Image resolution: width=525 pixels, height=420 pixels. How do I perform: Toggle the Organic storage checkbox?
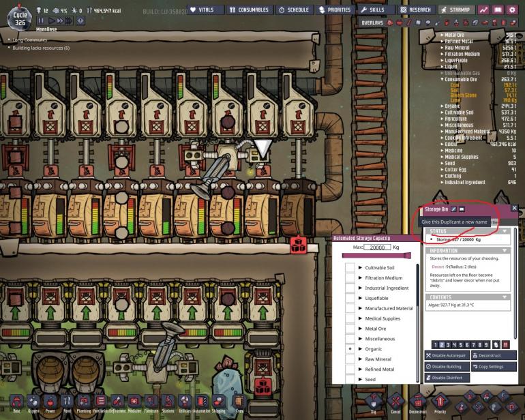coord(350,348)
